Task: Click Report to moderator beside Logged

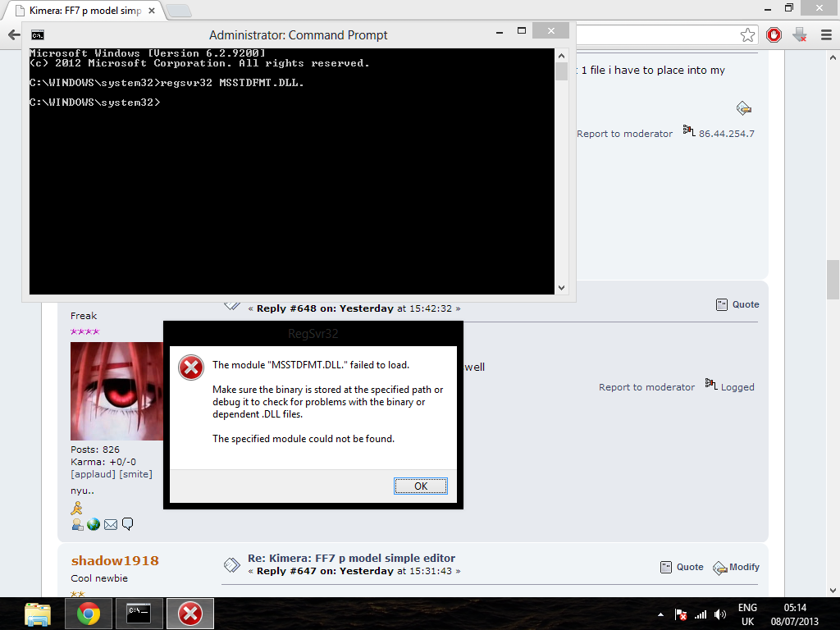Action: click(x=646, y=387)
